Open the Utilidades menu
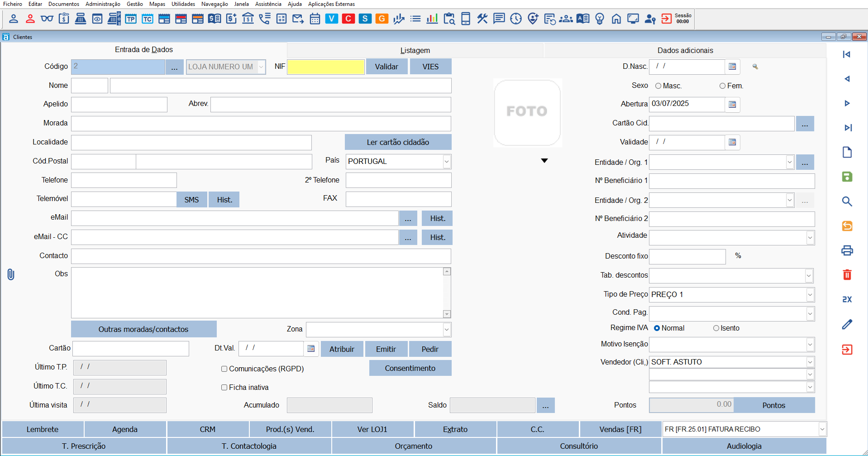Image resolution: width=868 pixels, height=456 pixels. point(183,4)
